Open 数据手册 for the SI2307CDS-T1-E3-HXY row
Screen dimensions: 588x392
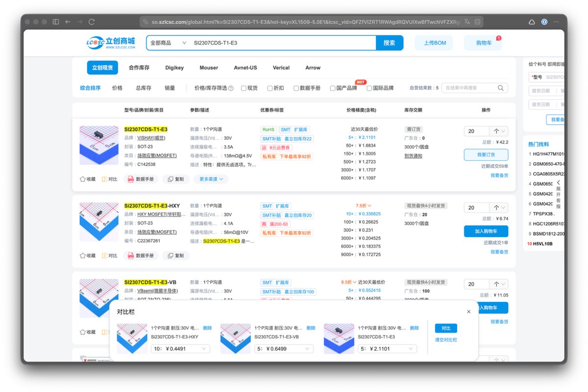tap(141, 256)
